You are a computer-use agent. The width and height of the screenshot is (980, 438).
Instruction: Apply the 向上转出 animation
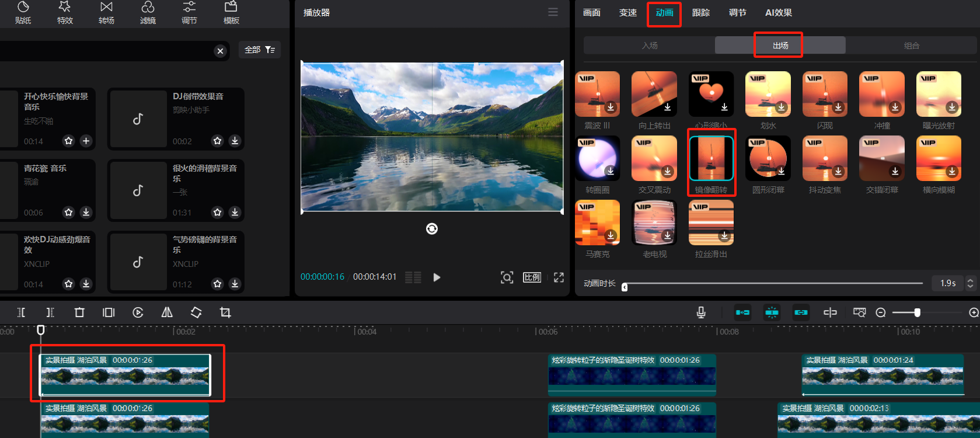654,94
